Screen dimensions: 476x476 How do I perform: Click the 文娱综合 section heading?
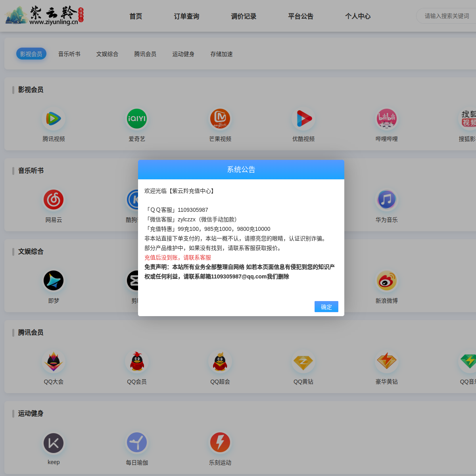click(31, 251)
